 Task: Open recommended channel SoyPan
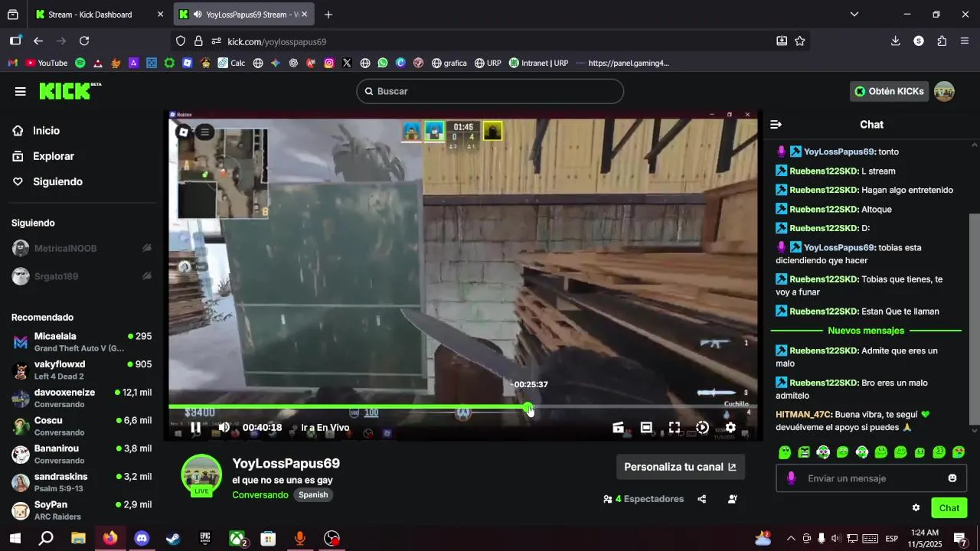(82, 510)
